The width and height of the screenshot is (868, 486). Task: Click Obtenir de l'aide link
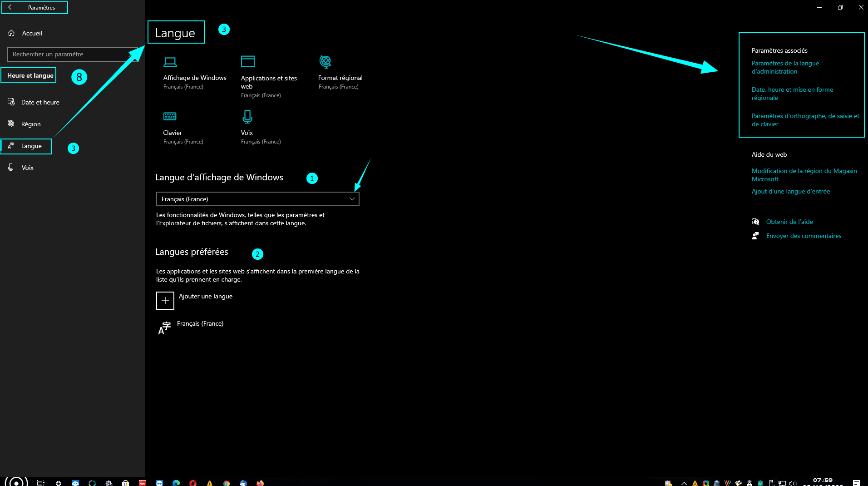pyautogui.click(x=789, y=222)
